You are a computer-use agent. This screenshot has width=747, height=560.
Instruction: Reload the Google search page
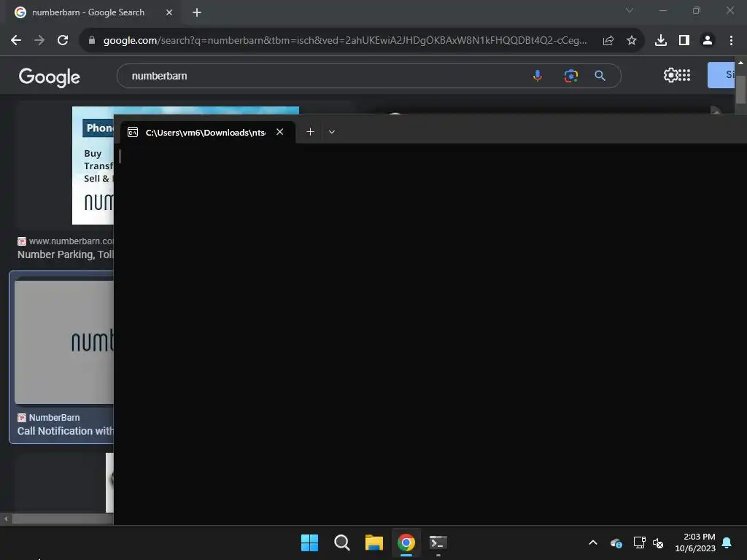(63, 41)
